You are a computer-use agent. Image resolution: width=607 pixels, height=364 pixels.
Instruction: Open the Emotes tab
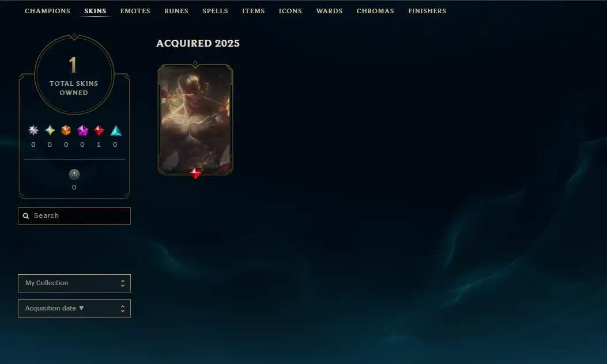pyautogui.click(x=135, y=11)
